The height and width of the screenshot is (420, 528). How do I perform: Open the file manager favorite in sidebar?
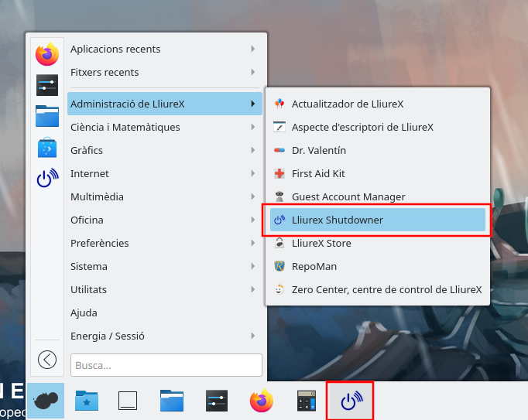[47, 116]
